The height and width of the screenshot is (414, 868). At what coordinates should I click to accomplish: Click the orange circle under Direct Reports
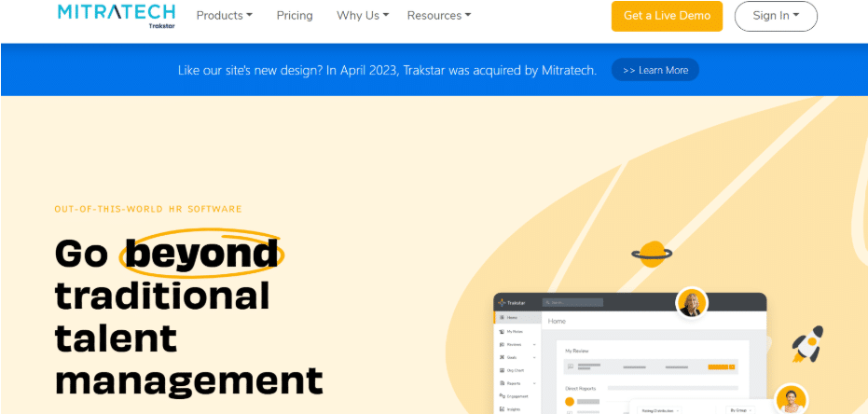click(x=570, y=402)
